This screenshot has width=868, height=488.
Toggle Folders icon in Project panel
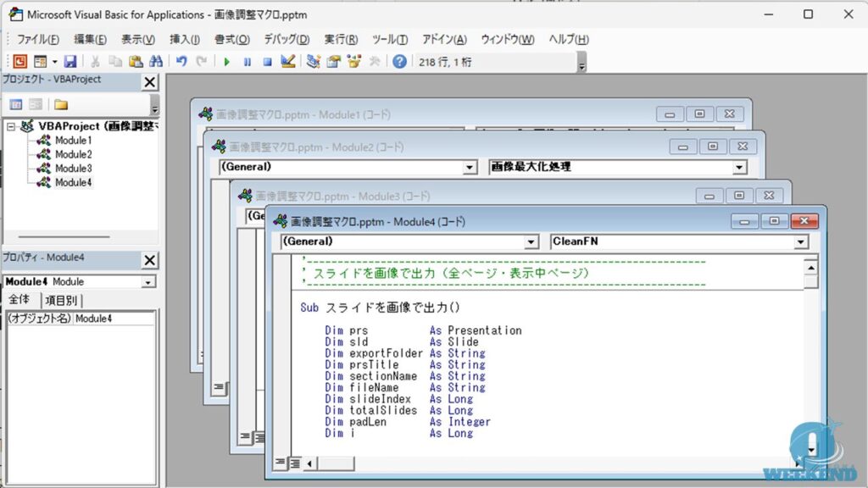click(61, 104)
